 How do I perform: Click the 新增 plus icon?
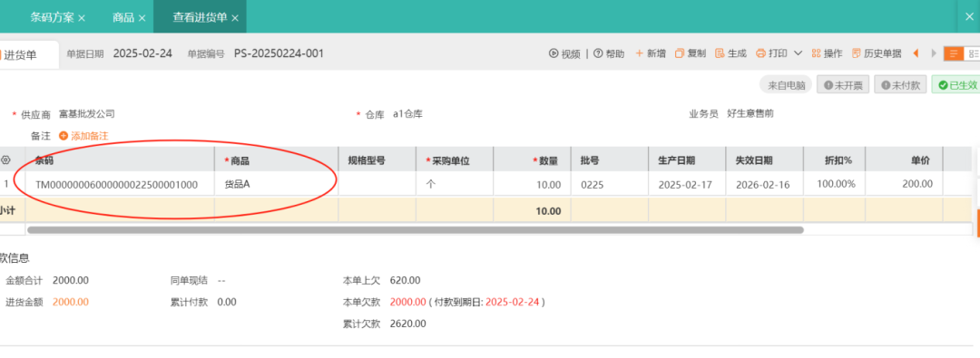pos(640,53)
